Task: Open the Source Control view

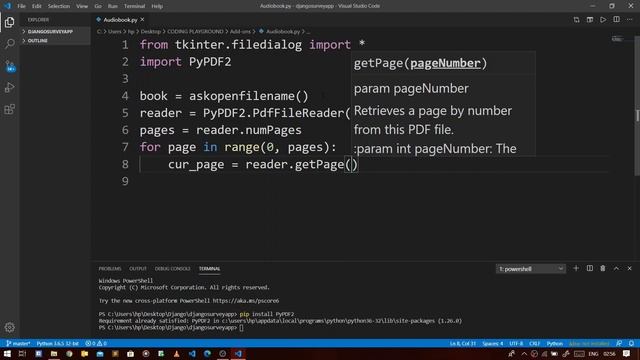Action: 9,66
